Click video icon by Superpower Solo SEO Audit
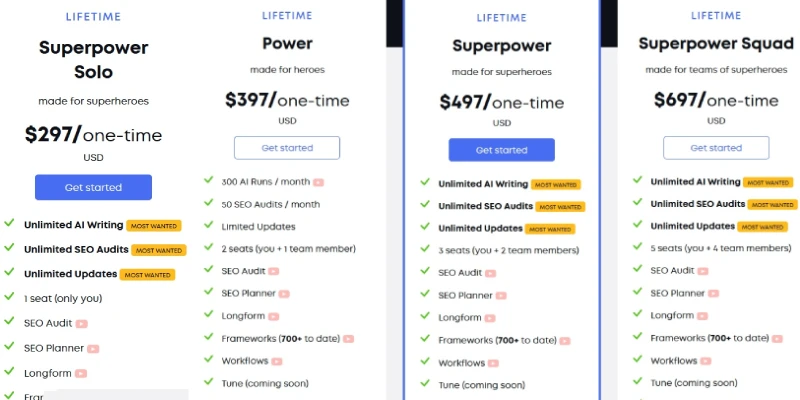 tap(82, 323)
